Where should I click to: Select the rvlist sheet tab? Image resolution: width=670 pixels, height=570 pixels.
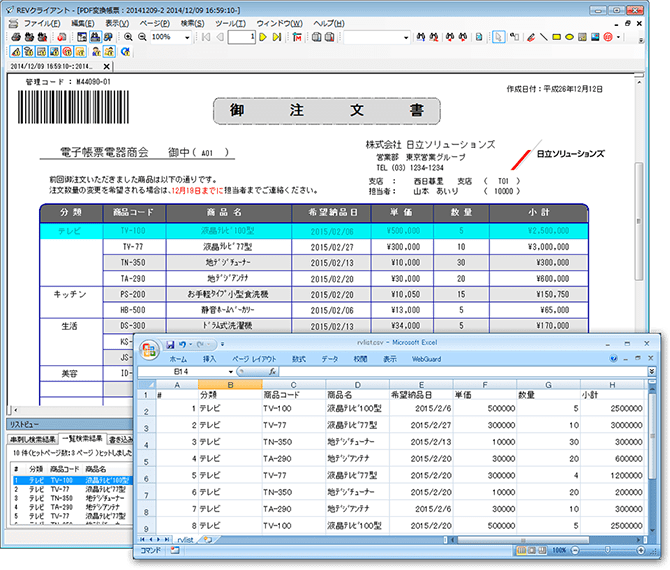pyautogui.click(x=185, y=540)
